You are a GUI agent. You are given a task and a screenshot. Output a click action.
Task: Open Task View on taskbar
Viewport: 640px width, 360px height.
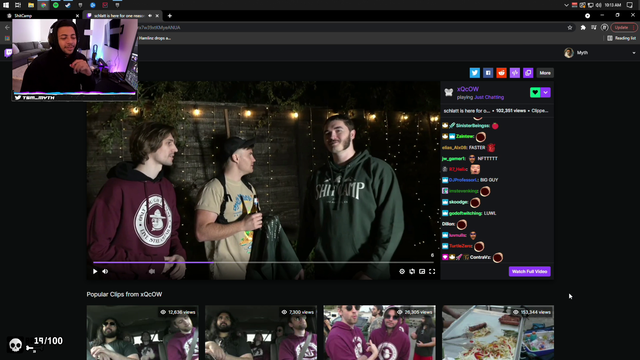click(18, 5)
